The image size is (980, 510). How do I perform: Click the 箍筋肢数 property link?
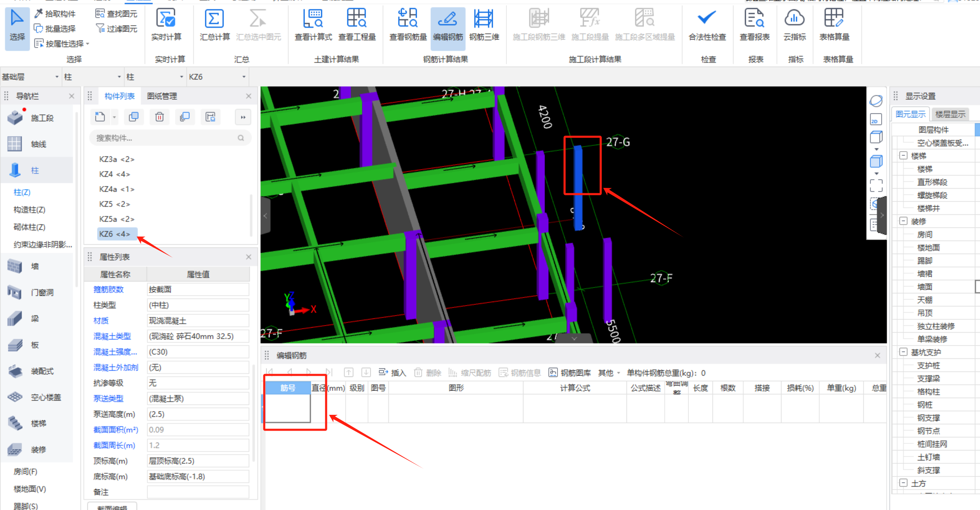[108, 289]
